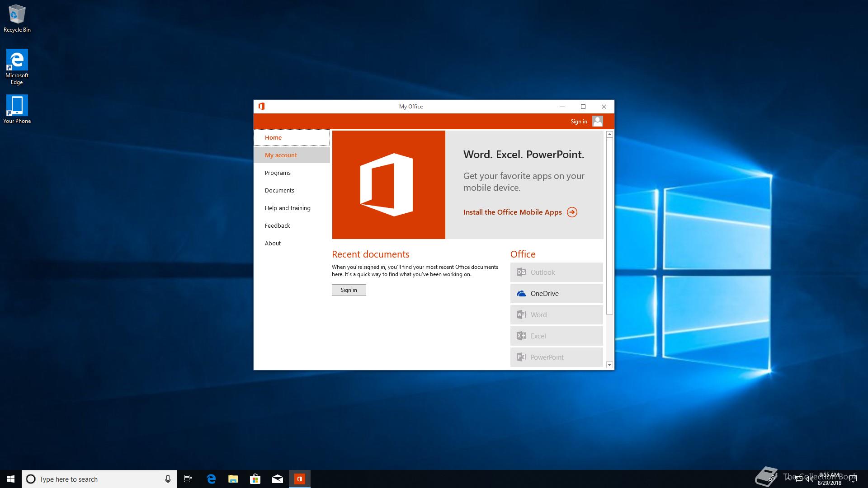Go to the Home section
Screen dimensions: 868x488
click(x=292, y=137)
